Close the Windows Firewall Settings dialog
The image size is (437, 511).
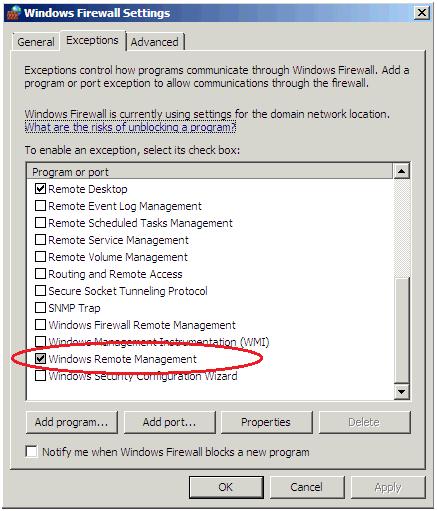422,13
